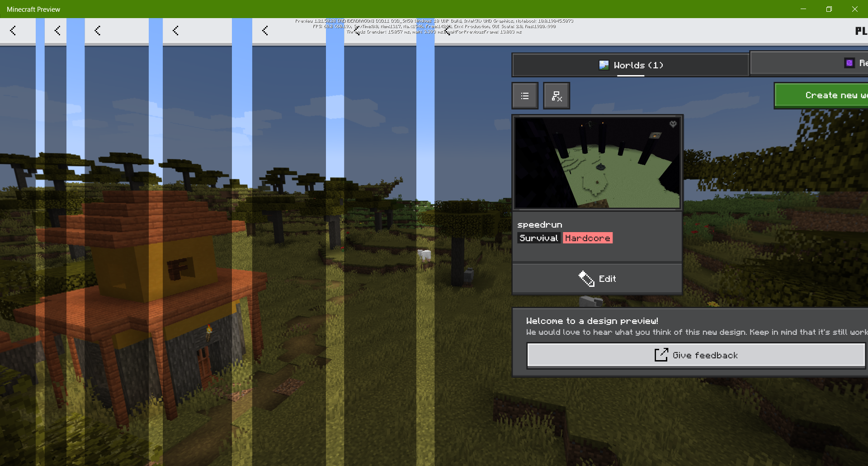This screenshot has height=466, width=868.
Task: Click the Create new world button
Action: click(821, 95)
